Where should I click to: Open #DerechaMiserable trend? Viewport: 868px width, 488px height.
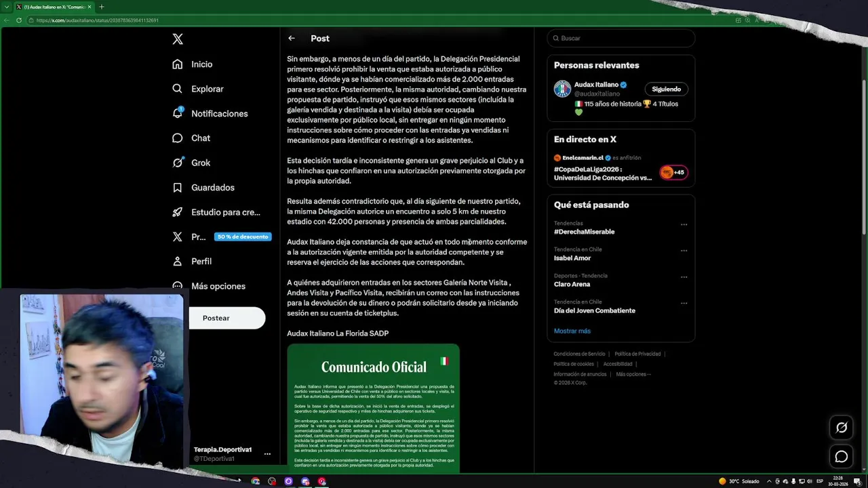coord(584,232)
